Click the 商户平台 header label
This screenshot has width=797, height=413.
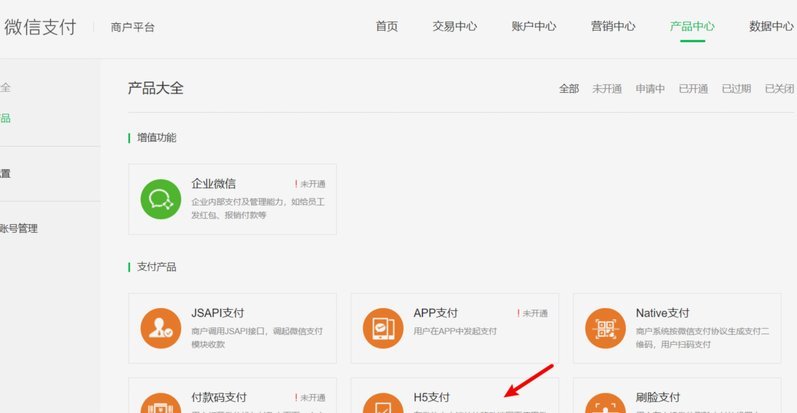click(133, 27)
